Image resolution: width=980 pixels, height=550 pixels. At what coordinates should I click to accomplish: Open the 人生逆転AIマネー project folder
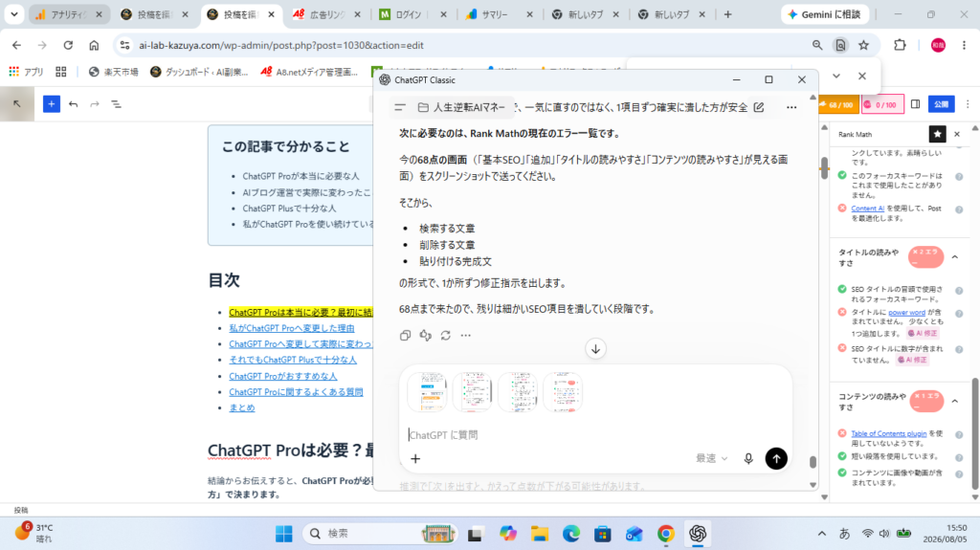click(461, 107)
